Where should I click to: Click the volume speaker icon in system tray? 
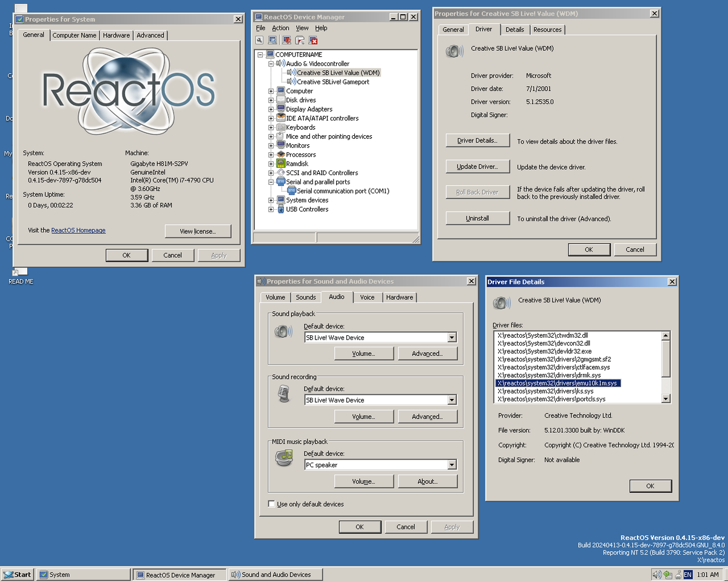(x=657, y=574)
